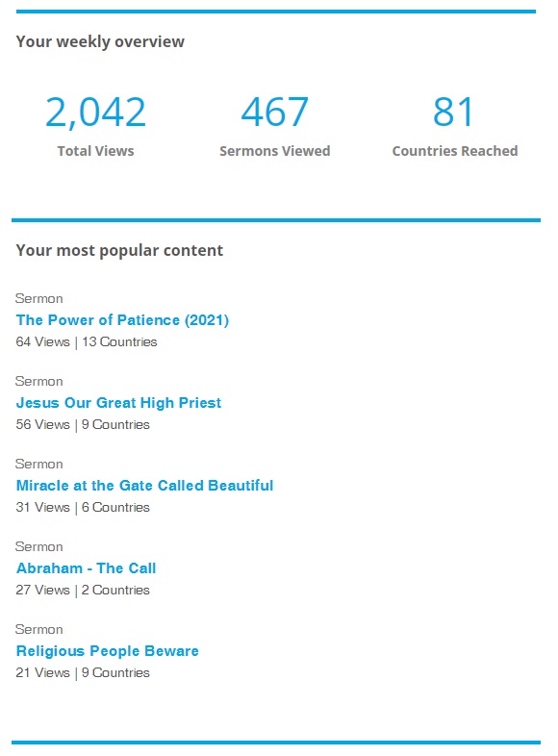Click the 64 Views | 13 Countries stats
The height and width of the screenshot is (756, 558).
click(87, 341)
